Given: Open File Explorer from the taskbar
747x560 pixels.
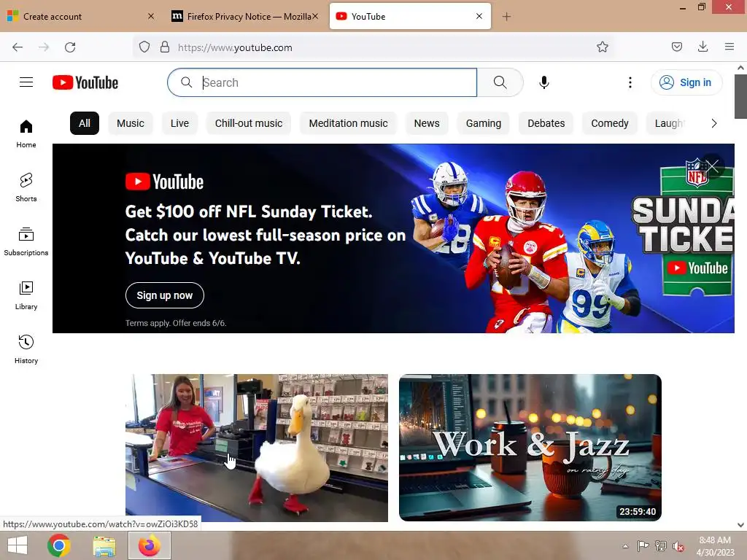Looking at the screenshot, I should (104, 545).
